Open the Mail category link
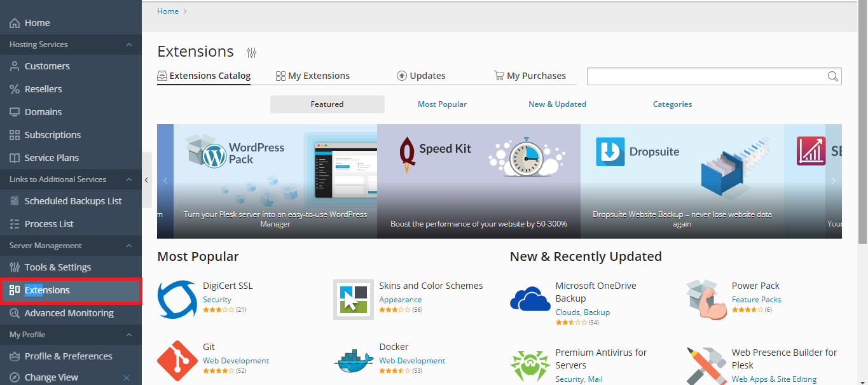 [595, 379]
